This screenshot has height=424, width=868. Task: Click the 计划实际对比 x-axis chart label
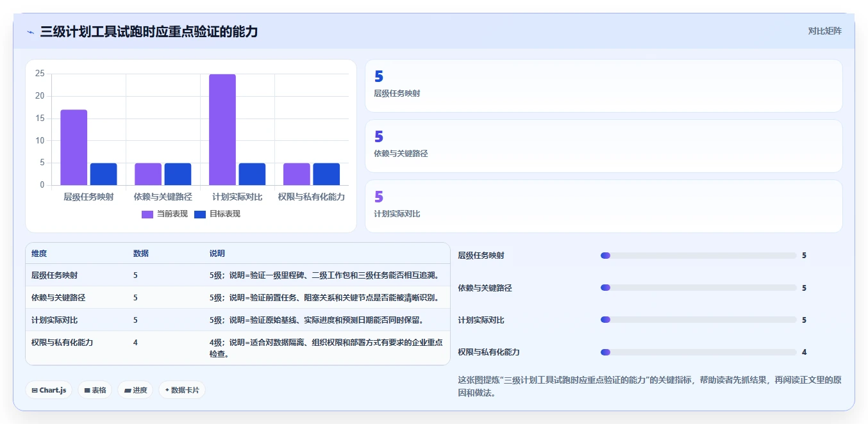click(237, 197)
